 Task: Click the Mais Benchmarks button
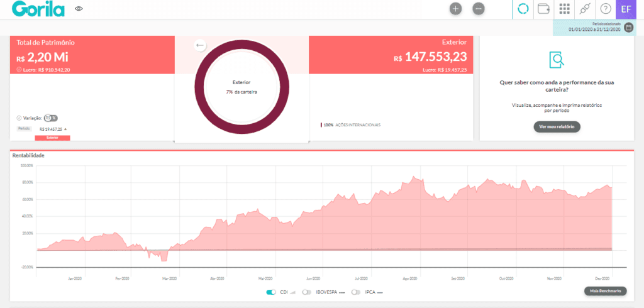click(606, 291)
